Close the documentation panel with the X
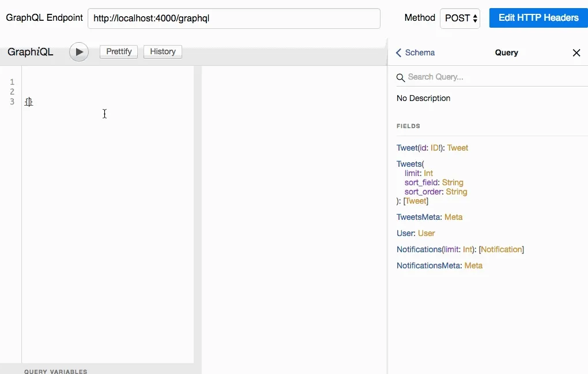The image size is (588, 374). pos(576,53)
